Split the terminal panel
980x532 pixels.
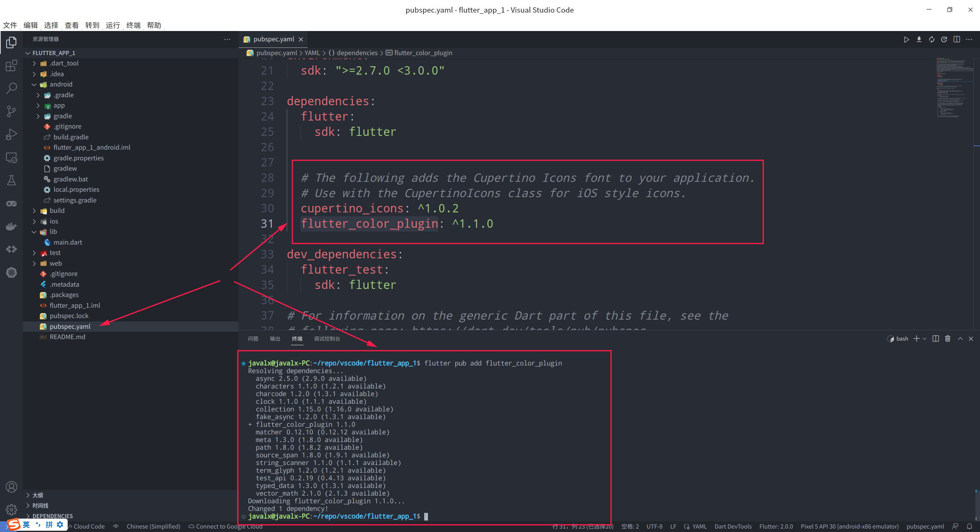(936, 339)
